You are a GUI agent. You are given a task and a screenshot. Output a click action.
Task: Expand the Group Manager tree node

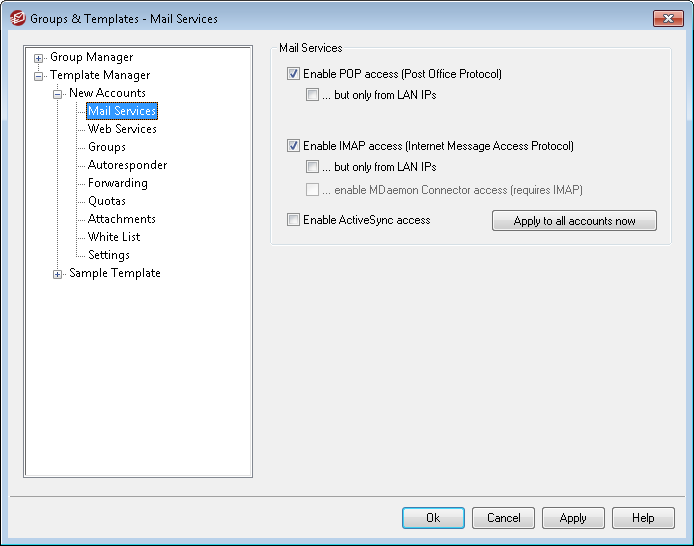point(39,58)
